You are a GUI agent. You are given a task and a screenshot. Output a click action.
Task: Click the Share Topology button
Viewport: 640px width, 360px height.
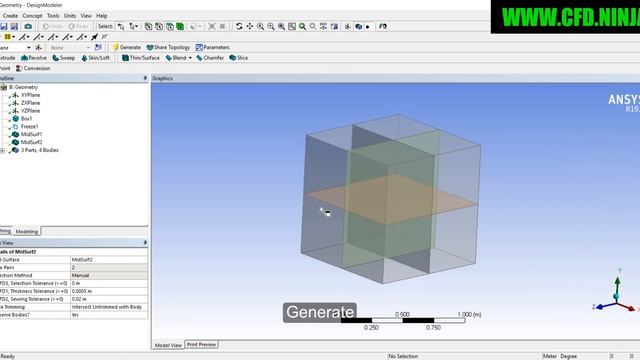click(x=168, y=47)
